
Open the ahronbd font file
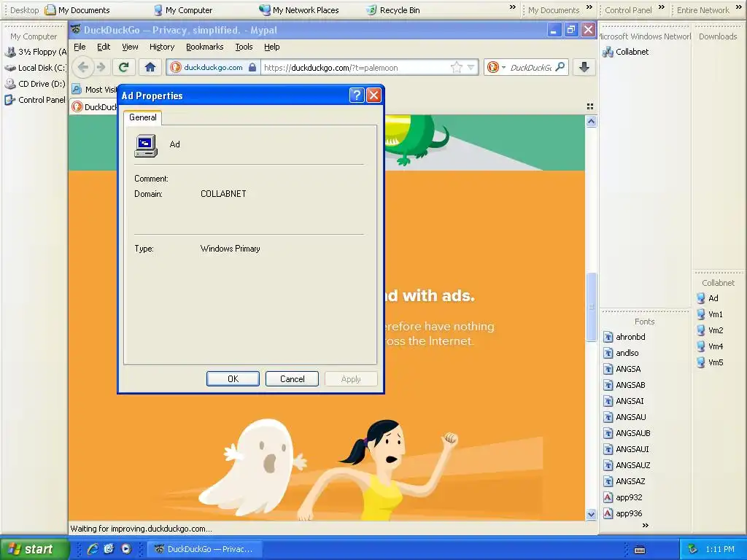click(x=624, y=337)
